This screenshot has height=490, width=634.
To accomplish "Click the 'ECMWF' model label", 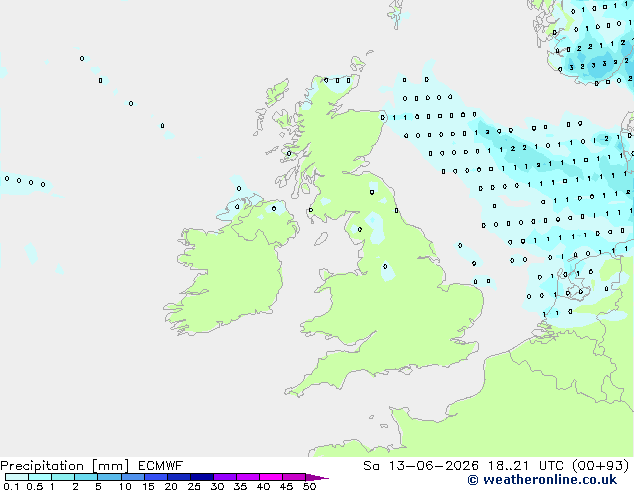I will [160, 466].
